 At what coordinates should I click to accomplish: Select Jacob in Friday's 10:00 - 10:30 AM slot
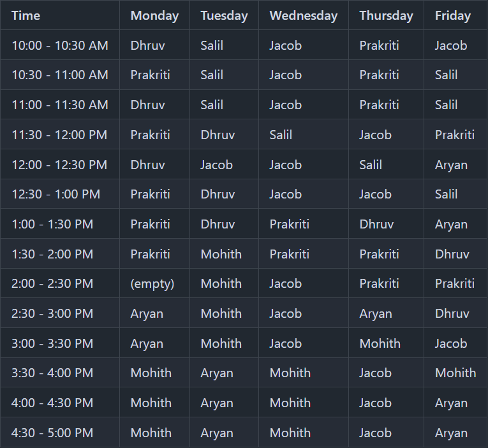tap(450, 45)
